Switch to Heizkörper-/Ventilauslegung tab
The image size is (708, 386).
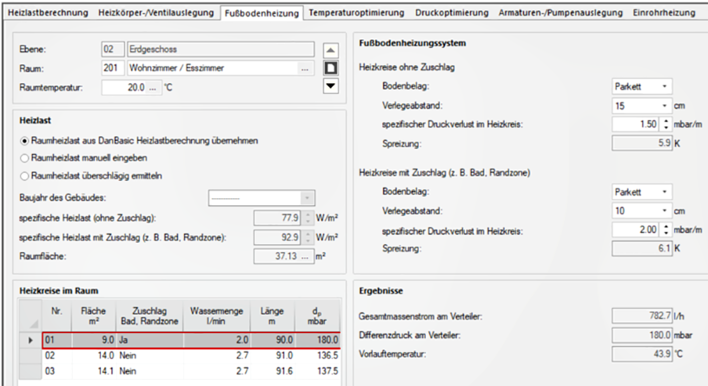[156, 13]
